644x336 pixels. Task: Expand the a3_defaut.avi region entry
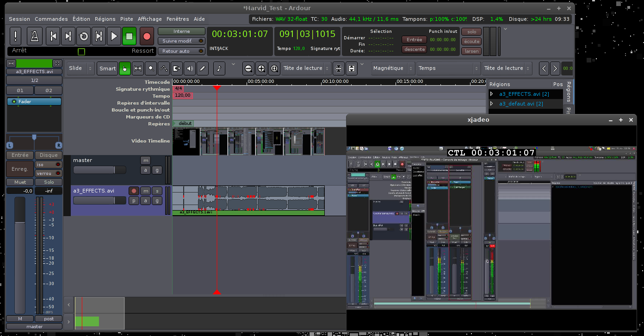pyautogui.click(x=492, y=104)
